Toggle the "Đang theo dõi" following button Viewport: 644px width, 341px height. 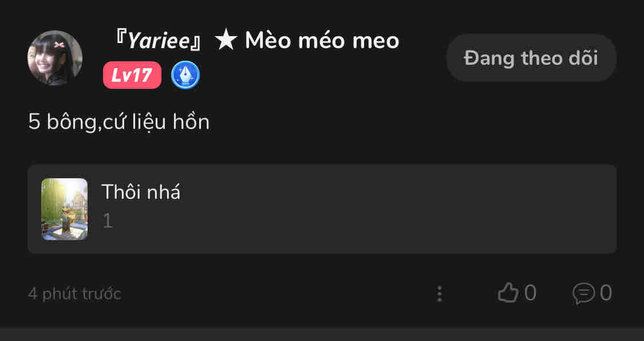(531, 58)
